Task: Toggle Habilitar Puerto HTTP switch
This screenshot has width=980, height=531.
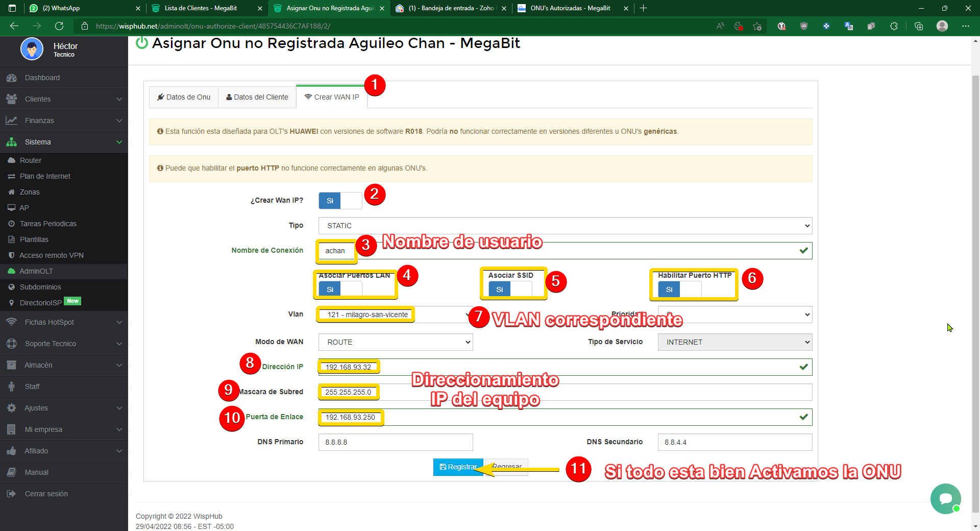Action: (x=680, y=289)
